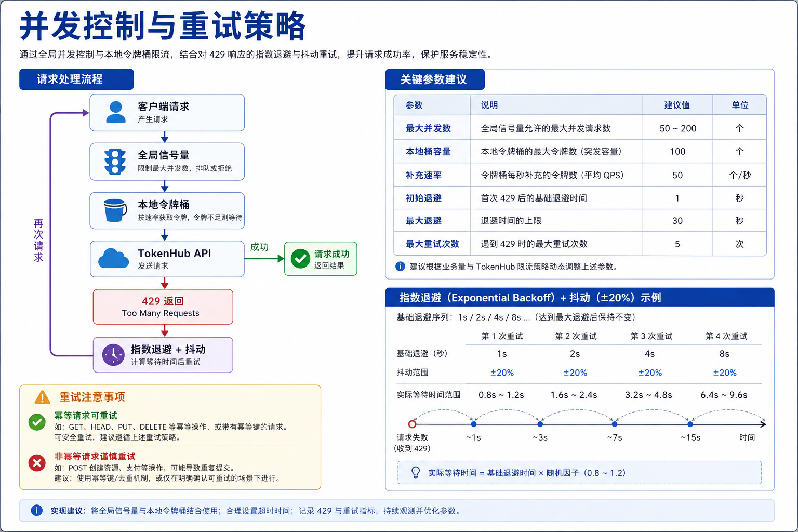Click the 最大重试次数 parameter name
798x532 pixels.
coord(432,244)
